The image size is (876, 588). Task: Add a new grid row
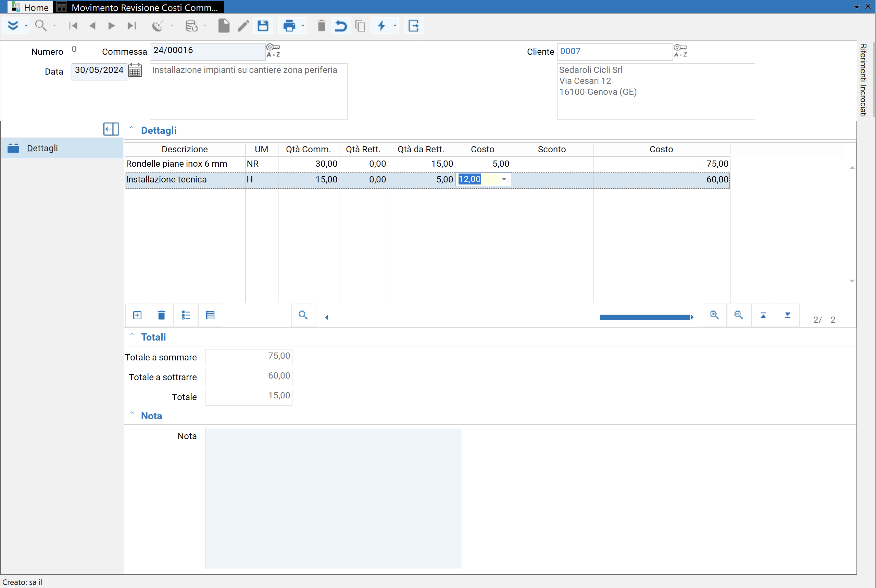click(x=137, y=315)
